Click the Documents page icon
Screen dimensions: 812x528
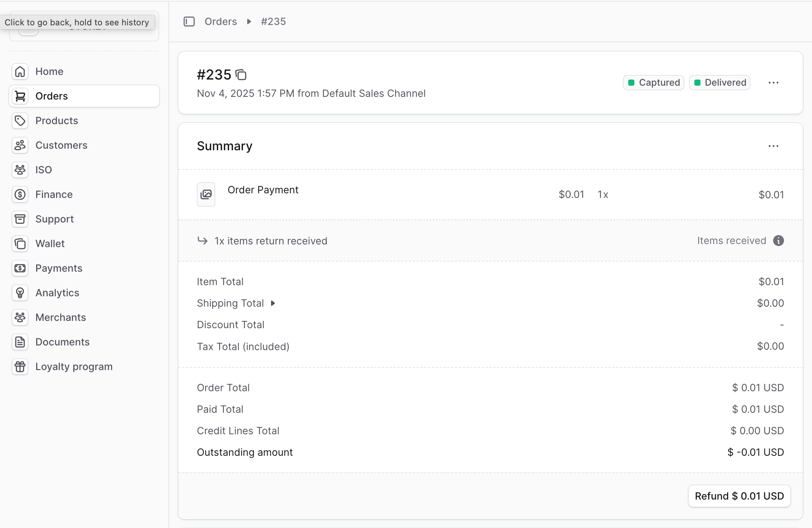(x=20, y=342)
